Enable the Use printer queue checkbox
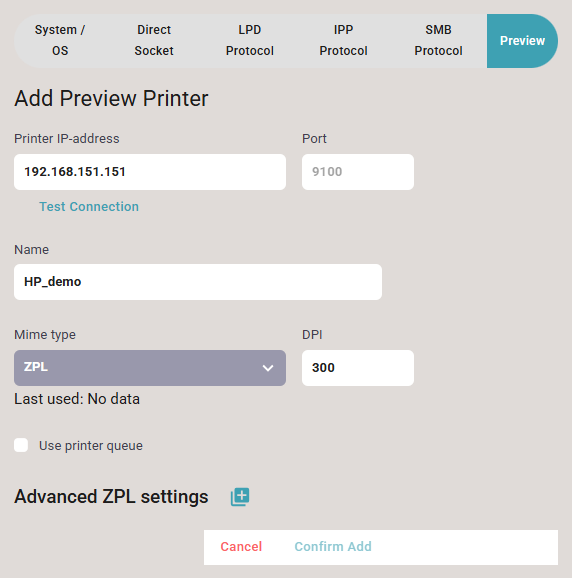 pyautogui.click(x=21, y=445)
